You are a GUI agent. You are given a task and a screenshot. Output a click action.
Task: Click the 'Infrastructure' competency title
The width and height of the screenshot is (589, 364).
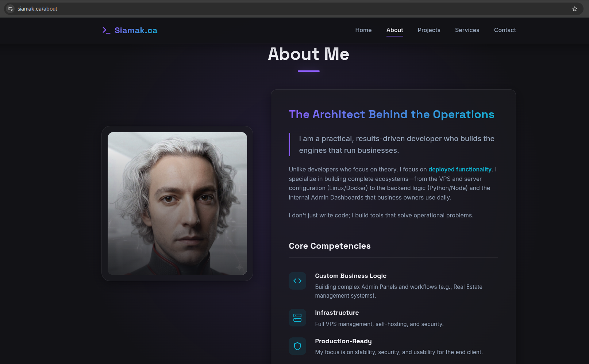[x=337, y=313]
